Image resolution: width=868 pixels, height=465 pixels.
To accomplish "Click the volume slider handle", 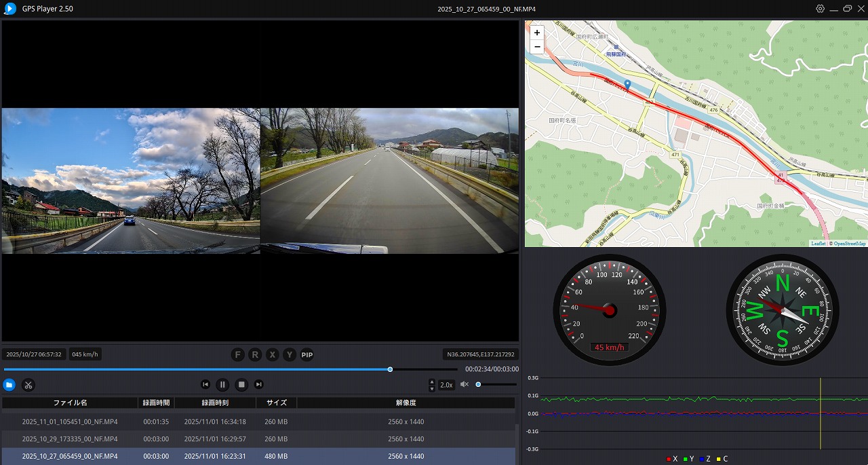I will click(478, 384).
